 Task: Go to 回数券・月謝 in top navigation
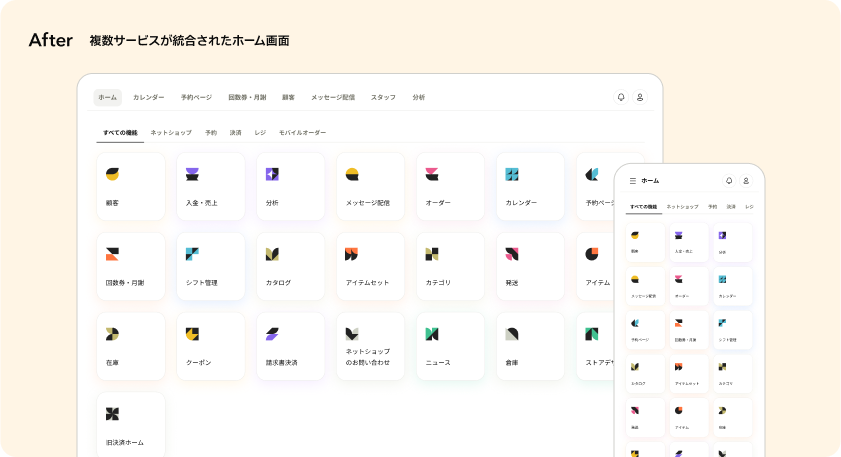[x=247, y=97]
